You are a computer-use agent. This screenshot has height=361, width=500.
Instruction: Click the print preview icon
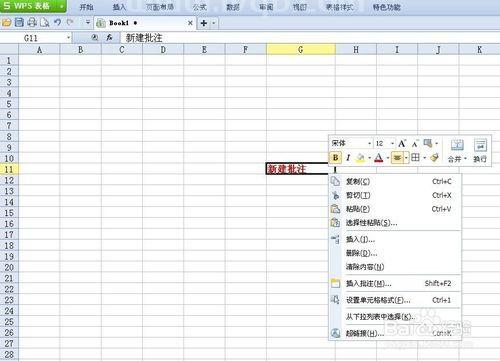coord(44,23)
